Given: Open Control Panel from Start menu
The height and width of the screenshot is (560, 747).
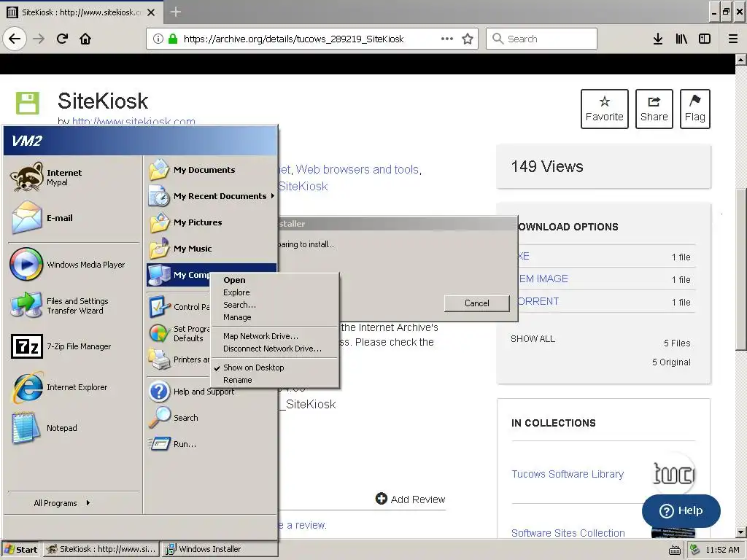Looking at the screenshot, I should click(178, 307).
